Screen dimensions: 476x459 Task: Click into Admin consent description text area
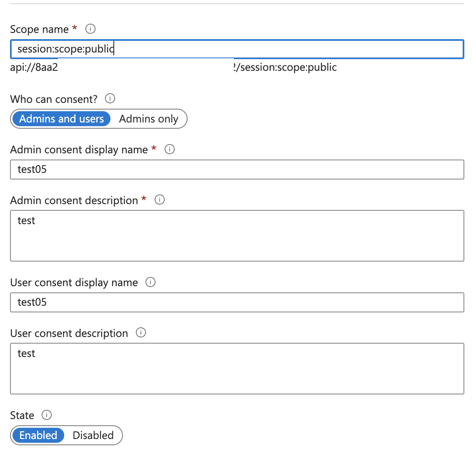tap(237, 236)
